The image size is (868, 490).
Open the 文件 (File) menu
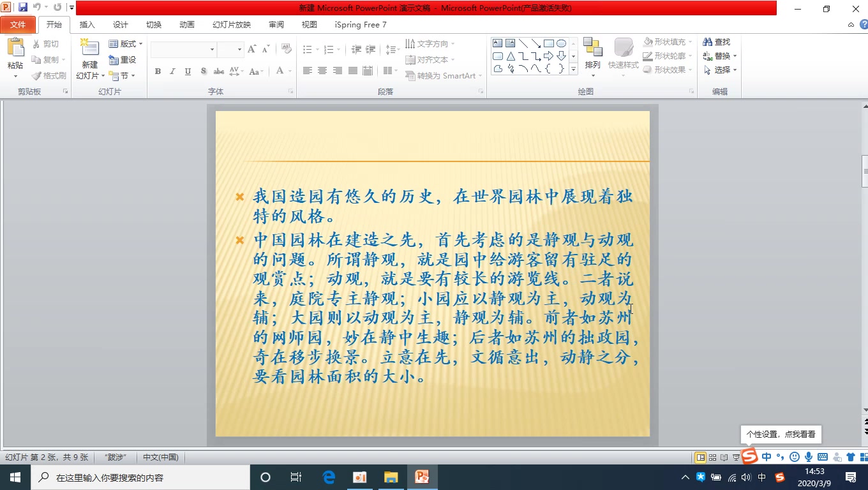(18, 25)
